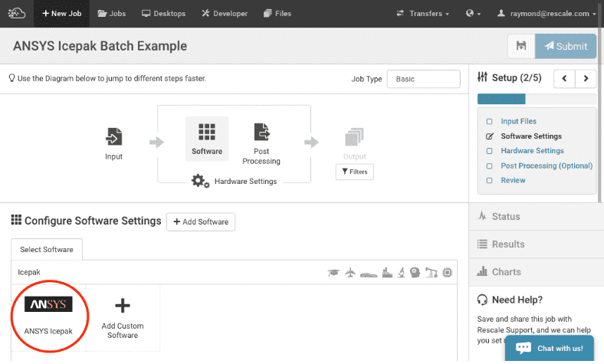
Task: Go to previous setup step
Action: click(x=564, y=79)
